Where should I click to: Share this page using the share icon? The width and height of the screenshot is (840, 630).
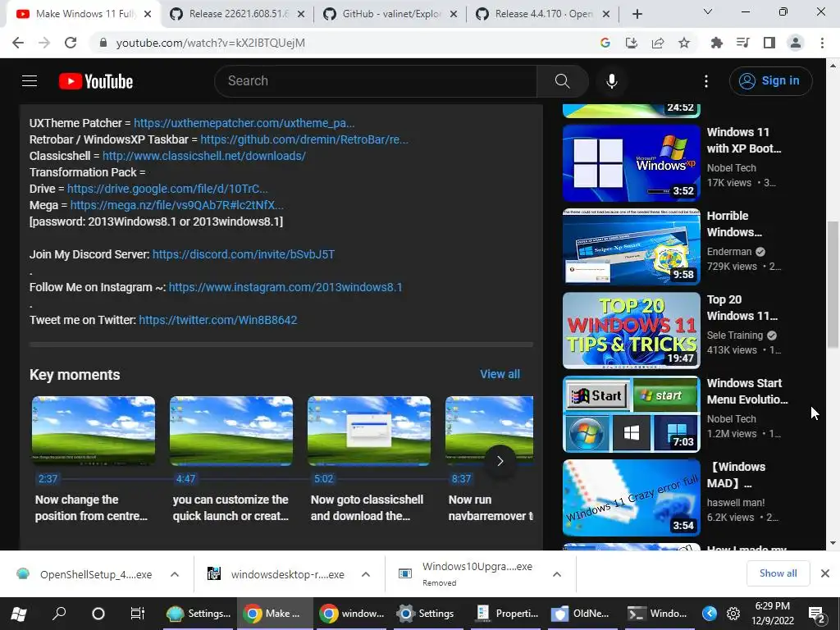tap(658, 43)
